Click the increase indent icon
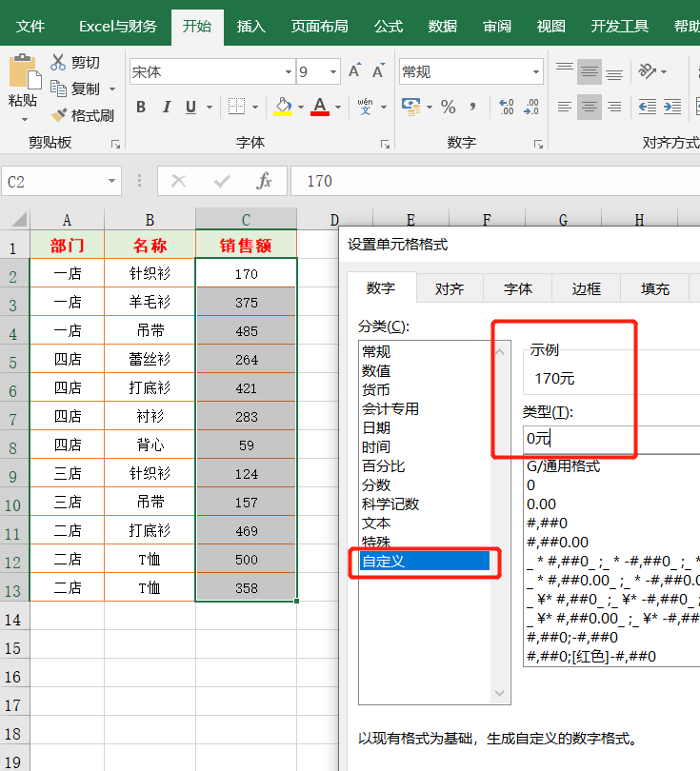The width and height of the screenshot is (700, 771). (x=672, y=107)
